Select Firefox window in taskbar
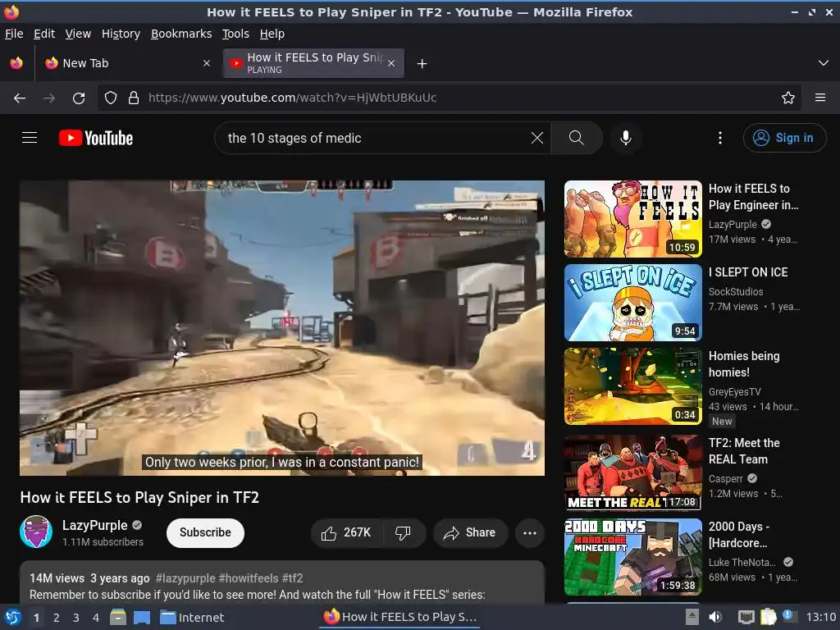Viewport: 840px width, 630px height. [x=400, y=617]
